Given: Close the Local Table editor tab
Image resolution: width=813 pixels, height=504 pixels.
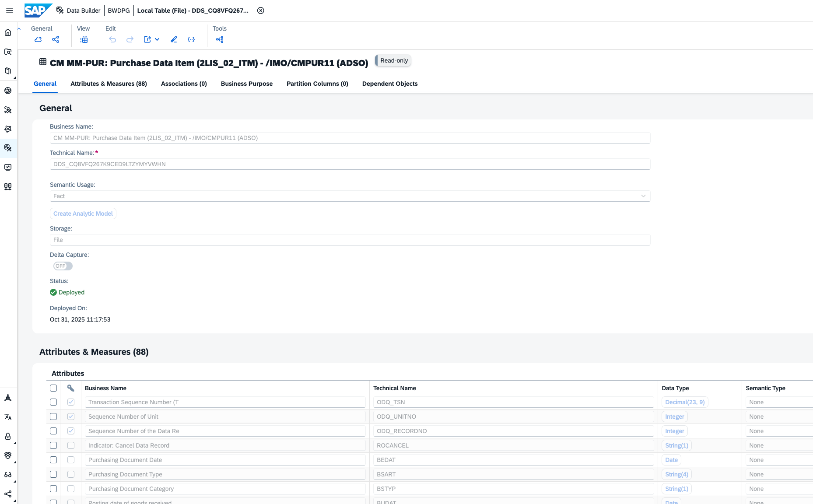Looking at the screenshot, I should click(x=261, y=10).
